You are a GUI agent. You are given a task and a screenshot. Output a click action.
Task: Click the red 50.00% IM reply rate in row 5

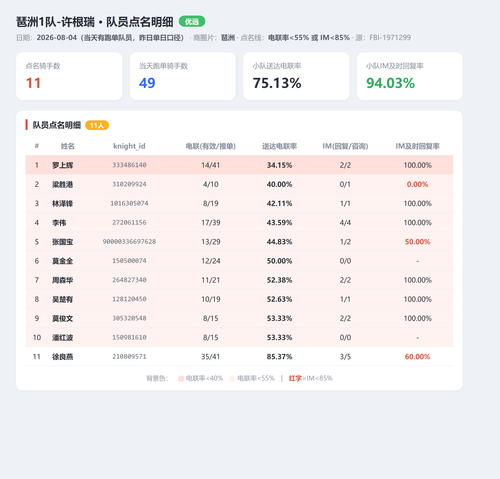click(x=417, y=242)
